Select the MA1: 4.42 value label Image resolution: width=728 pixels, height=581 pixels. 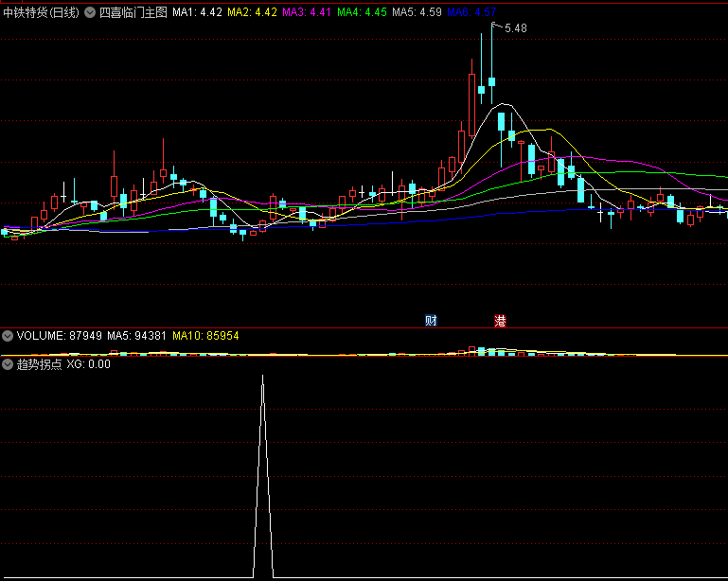coord(197,12)
